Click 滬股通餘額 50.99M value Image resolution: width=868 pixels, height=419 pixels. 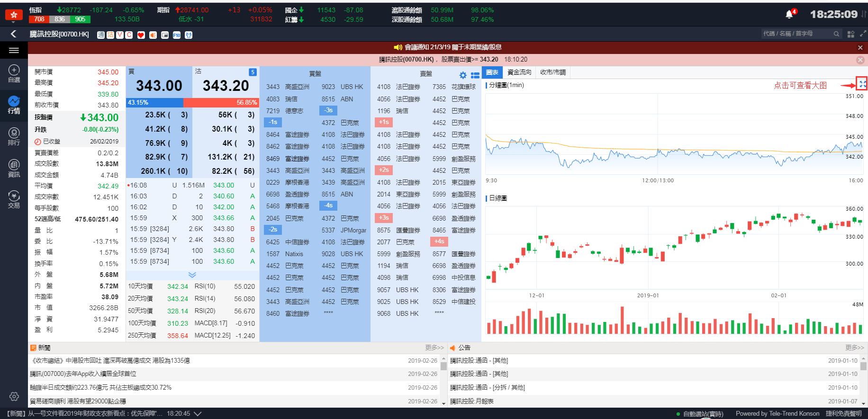coord(442,10)
